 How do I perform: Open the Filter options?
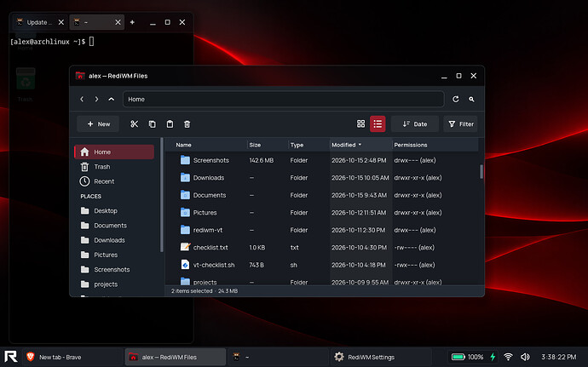coord(461,124)
